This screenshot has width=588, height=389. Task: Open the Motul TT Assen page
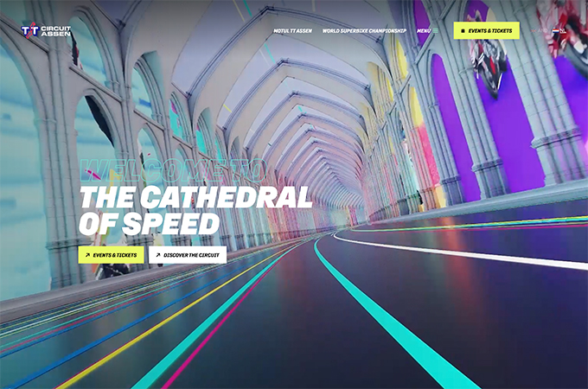point(292,31)
